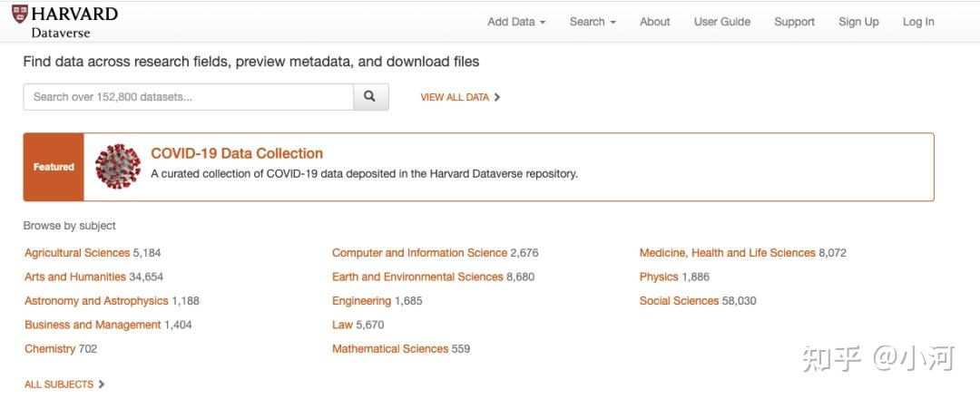Browse Computer and Information Science datasets
Screen dimensions: 980x399
[x=419, y=253]
